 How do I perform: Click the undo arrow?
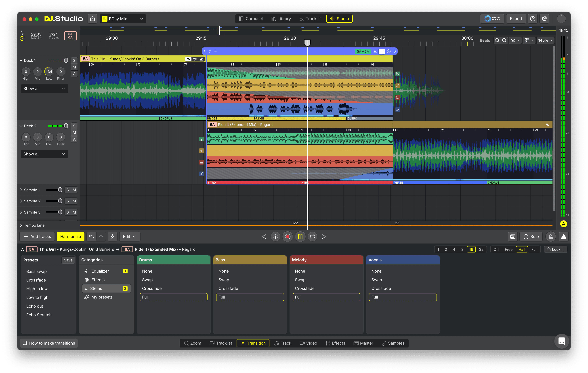tap(91, 237)
